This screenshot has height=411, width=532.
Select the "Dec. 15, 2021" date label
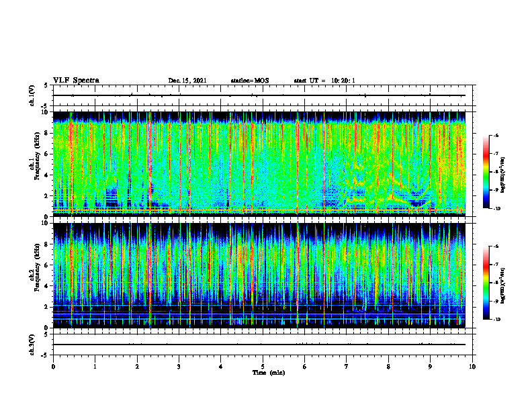pyautogui.click(x=187, y=81)
